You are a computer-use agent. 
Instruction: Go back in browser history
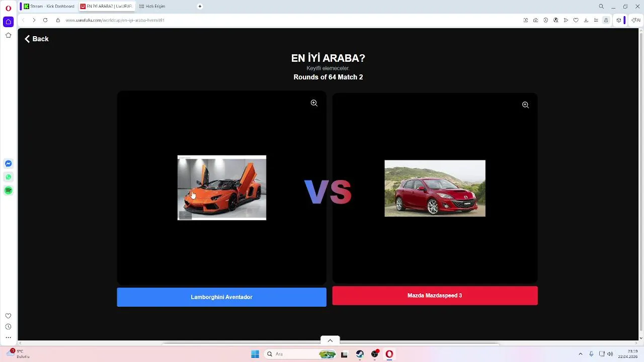(23, 20)
